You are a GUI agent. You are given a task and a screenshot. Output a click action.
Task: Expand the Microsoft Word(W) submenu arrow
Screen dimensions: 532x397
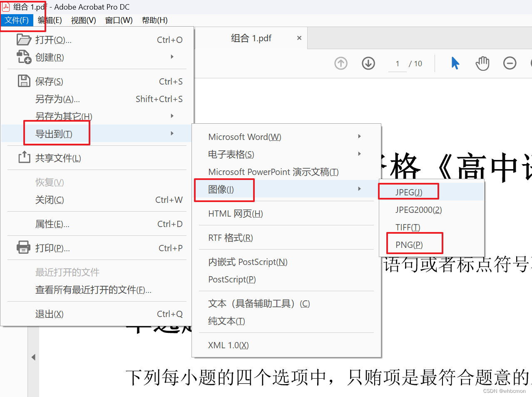coord(359,136)
